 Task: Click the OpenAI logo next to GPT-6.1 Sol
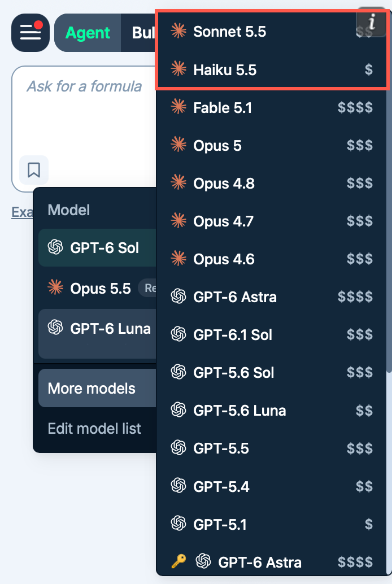pyautogui.click(x=178, y=334)
